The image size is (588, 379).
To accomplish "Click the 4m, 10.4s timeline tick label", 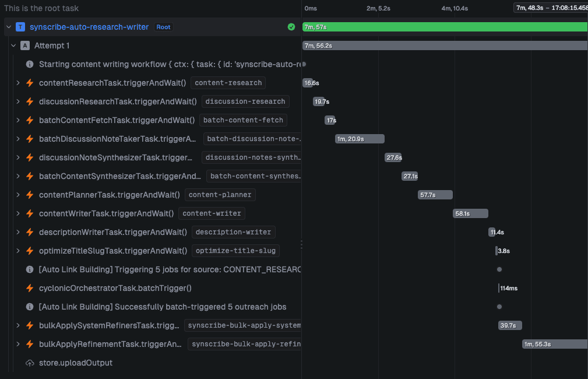I will click(455, 8).
